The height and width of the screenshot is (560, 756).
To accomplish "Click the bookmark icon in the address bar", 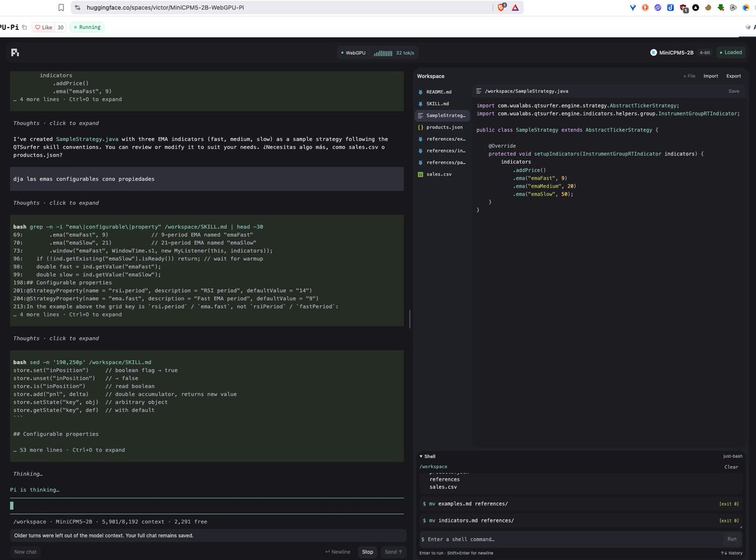I will (x=61, y=8).
